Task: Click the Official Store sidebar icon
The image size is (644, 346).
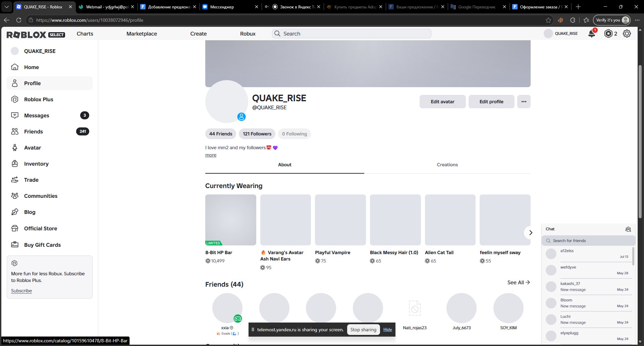Action: click(x=15, y=228)
